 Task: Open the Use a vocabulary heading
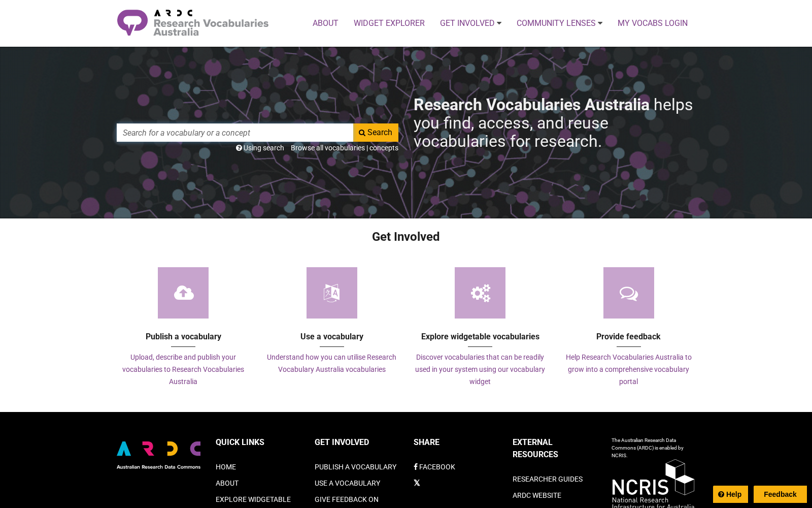pyautogui.click(x=332, y=336)
